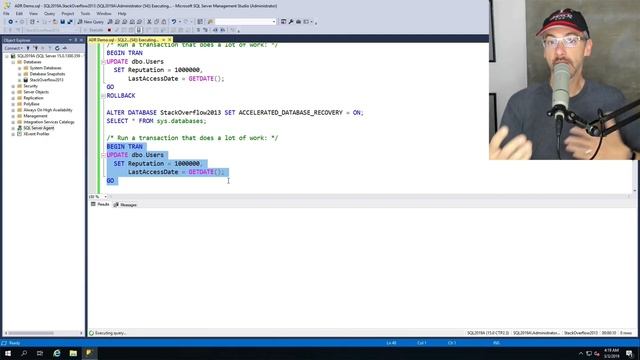Select Always On High Availability item
Screen dimensions: 640x360
pos(48,110)
